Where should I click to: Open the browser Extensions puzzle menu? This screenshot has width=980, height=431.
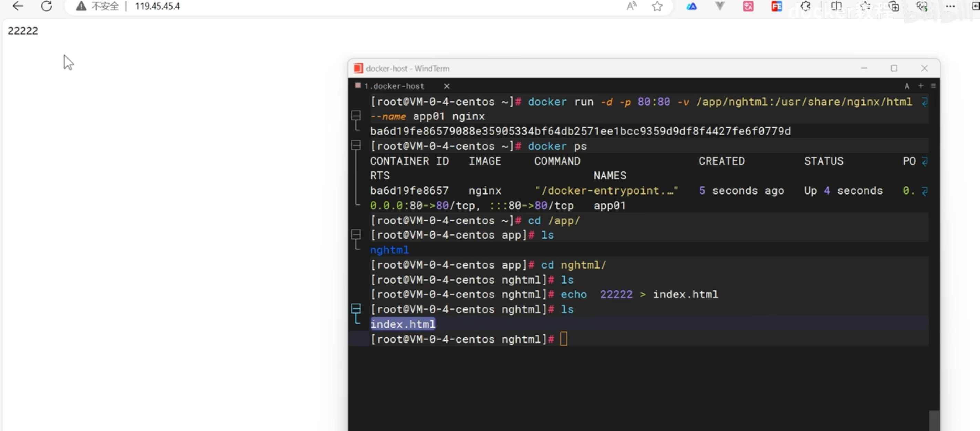point(805,6)
